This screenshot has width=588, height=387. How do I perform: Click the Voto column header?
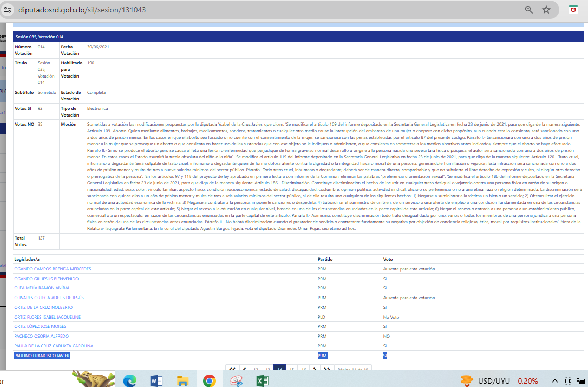[388, 260]
